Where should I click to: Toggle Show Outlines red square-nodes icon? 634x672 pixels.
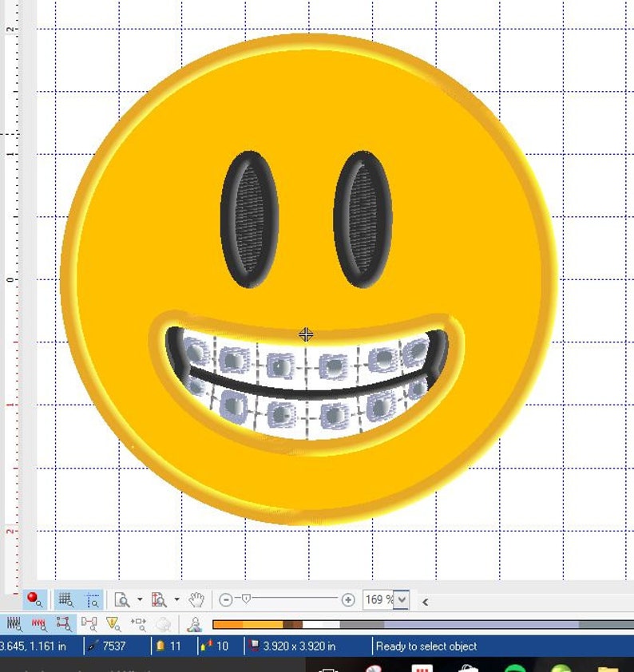click(x=63, y=624)
